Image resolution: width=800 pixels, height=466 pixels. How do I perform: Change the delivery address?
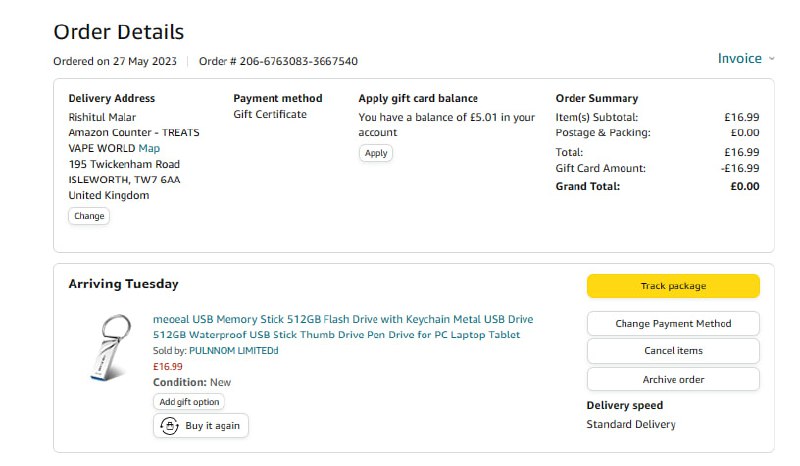[89, 216]
